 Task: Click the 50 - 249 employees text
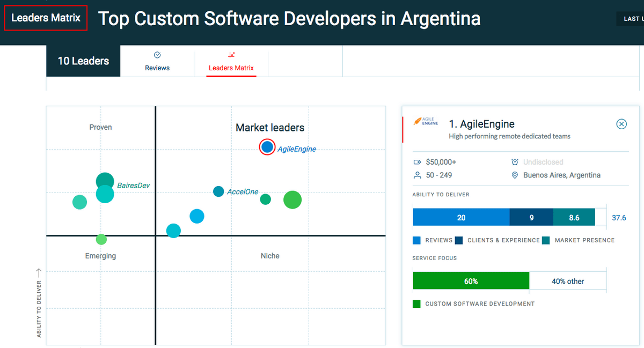pyautogui.click(x=438, y=175)
